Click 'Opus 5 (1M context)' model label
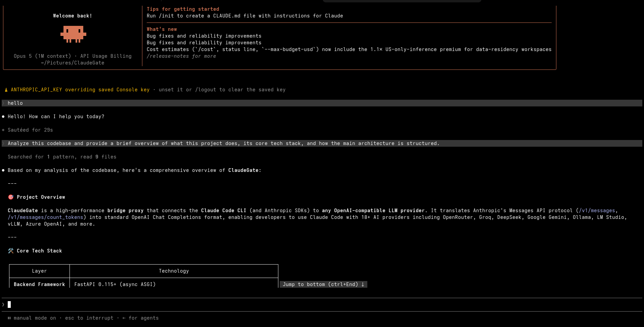This screenshot has width=644, height=327. pyautogui.click(x=42, y=56)
